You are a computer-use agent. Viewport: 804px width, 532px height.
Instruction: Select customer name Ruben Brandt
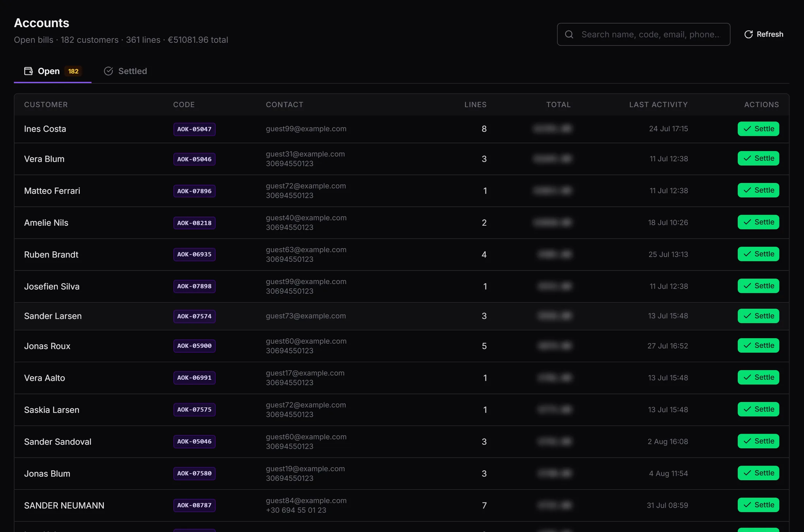click(51, 254)
